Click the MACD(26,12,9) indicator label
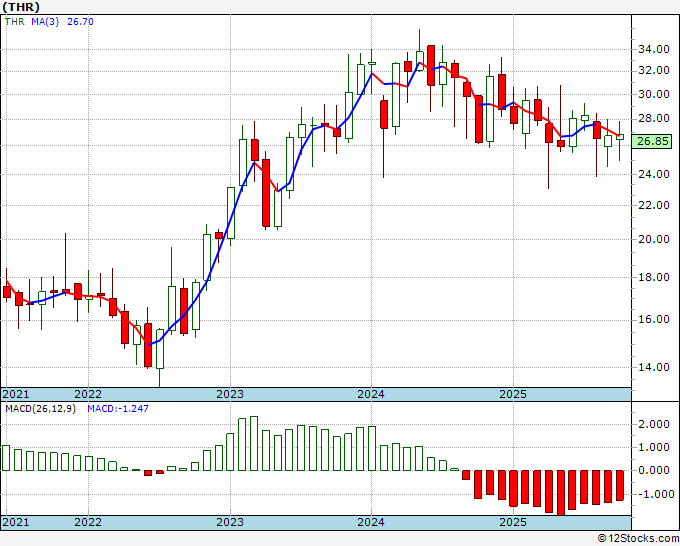 coord(40,409)
